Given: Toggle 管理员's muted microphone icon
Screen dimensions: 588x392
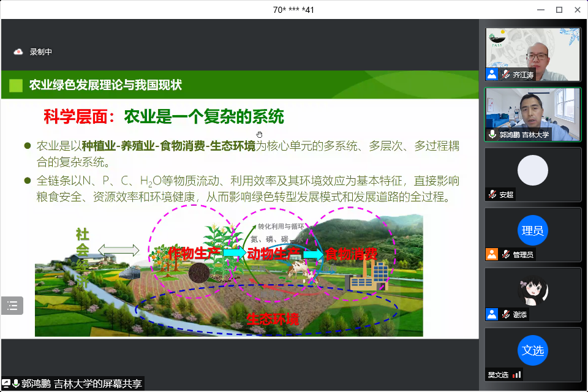Looking at the screenshot, I should tap(506, 254).
